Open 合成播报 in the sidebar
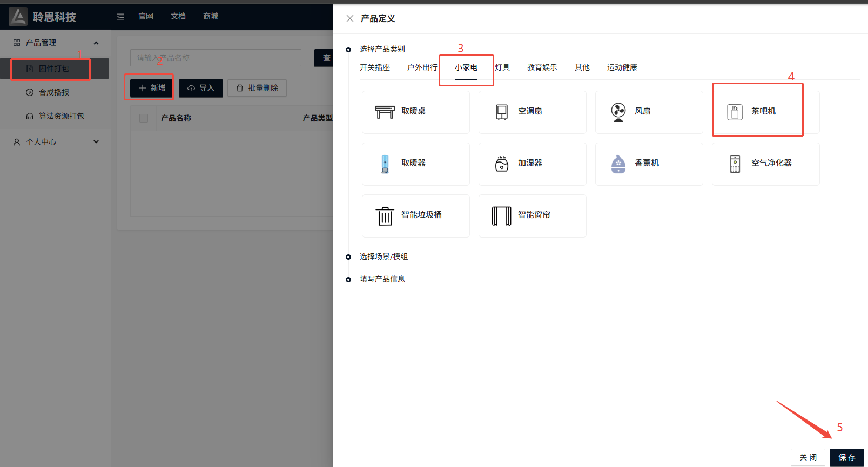This screenshot has height=467, width=868. pyautogui.click(x=54, y=92)
